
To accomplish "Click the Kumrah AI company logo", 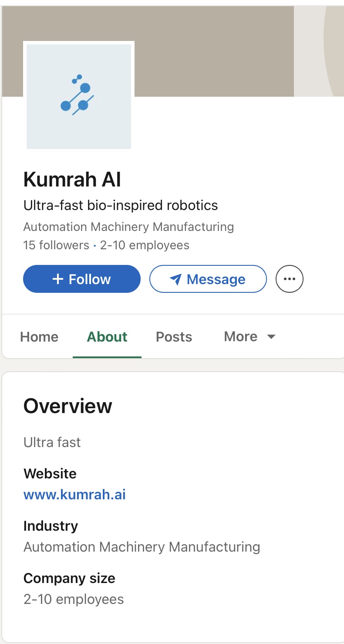I will (x=79, y=96).
